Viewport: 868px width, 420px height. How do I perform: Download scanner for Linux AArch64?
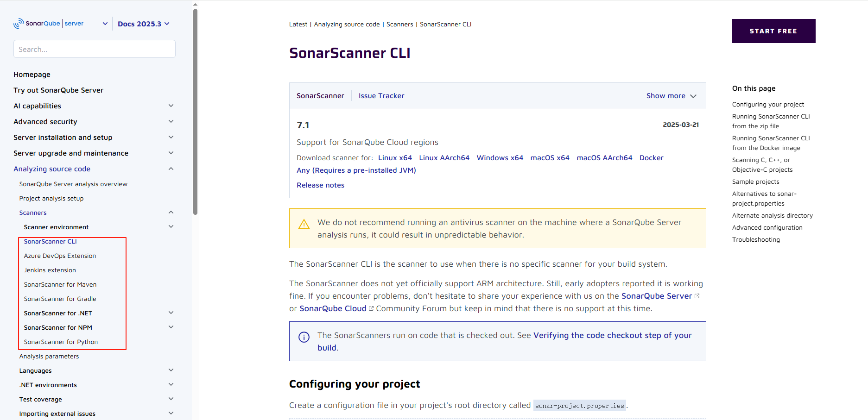(x=444, y=158)
